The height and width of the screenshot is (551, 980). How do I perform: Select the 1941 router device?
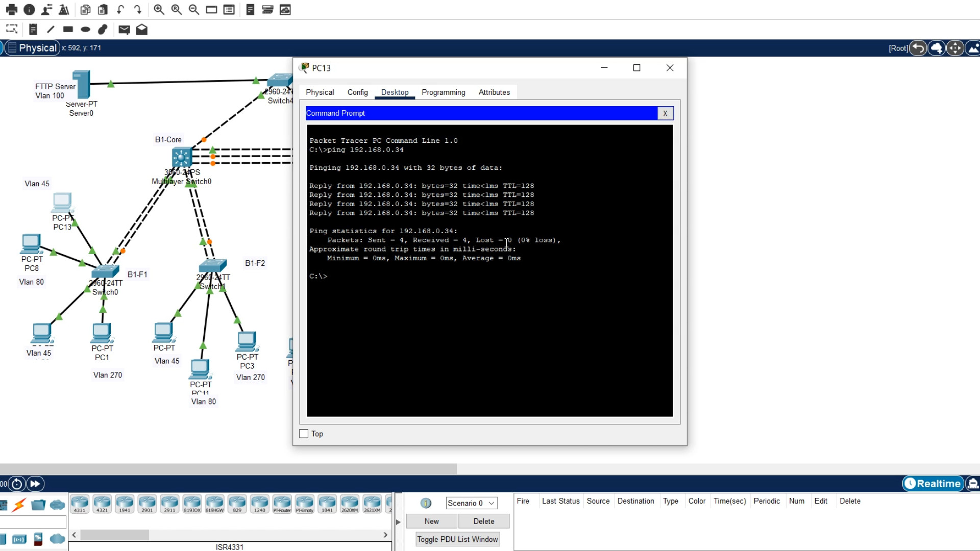pos(125,504)
